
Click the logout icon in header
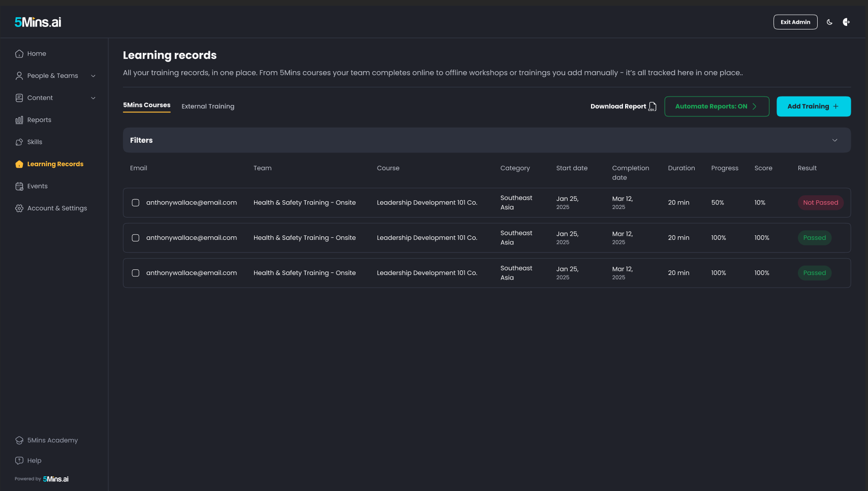pyautogui.click(x=846, y=22)
